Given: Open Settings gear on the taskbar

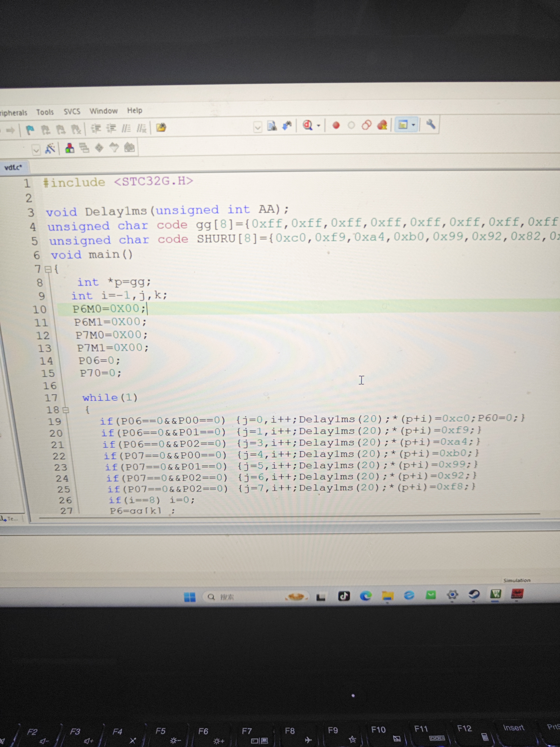Looking at the screenshot, I should [452, 595].
